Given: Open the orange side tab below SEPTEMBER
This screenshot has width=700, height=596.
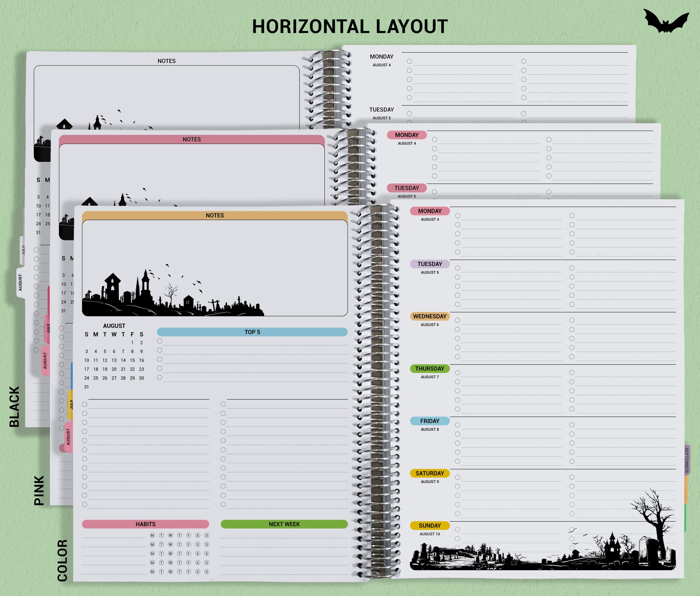Looking at the screenshot, I should [x=686, y=489].
